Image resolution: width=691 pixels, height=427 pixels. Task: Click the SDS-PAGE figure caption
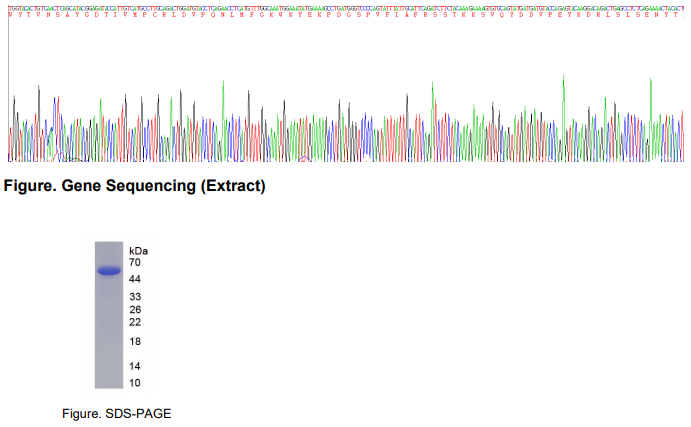point(116,414)
